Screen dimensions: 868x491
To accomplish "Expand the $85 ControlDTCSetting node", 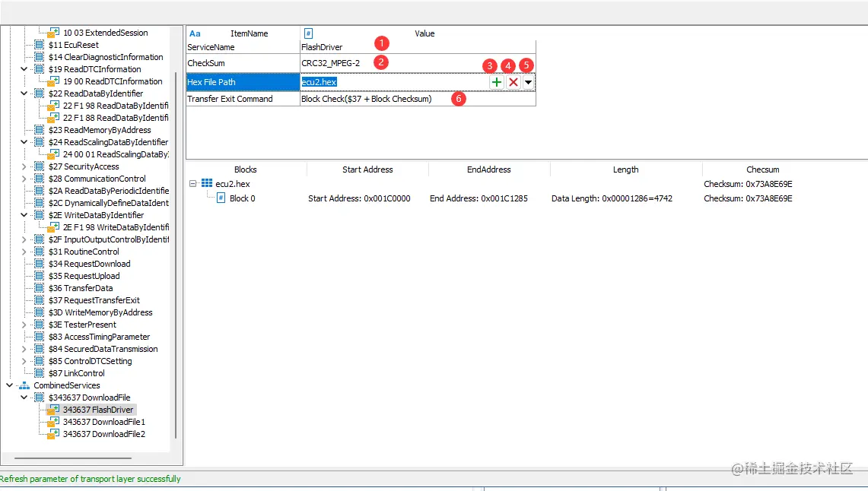I will [x=24, y=361].
